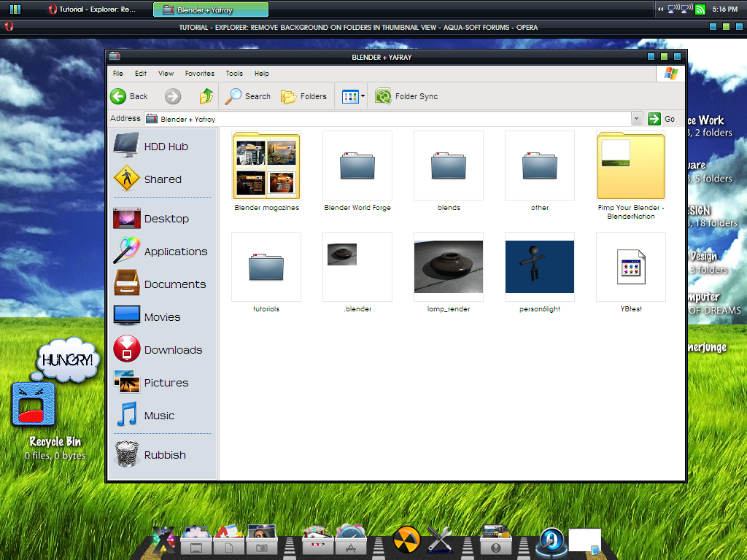Select the Blender magazines folder thumbnail
The width and height of the screenshot is (747, 560).
266,166
